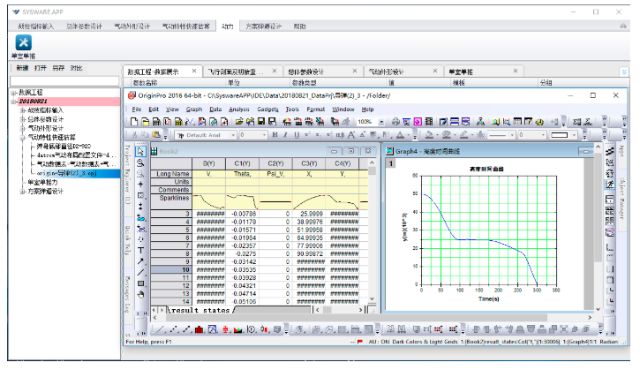Open the Analysis menu in OriginPro
Screen dimensions: 640x370
[239, 109]
